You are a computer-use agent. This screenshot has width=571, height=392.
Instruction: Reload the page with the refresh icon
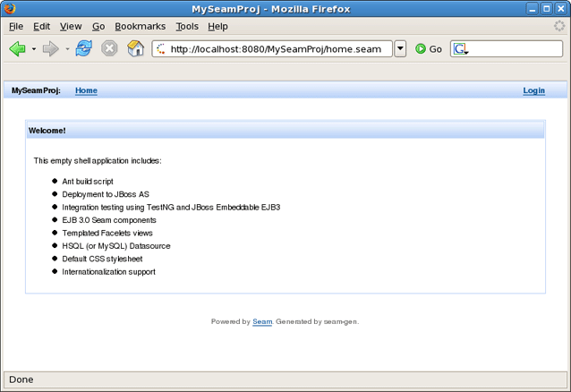(x=84, y=48)
